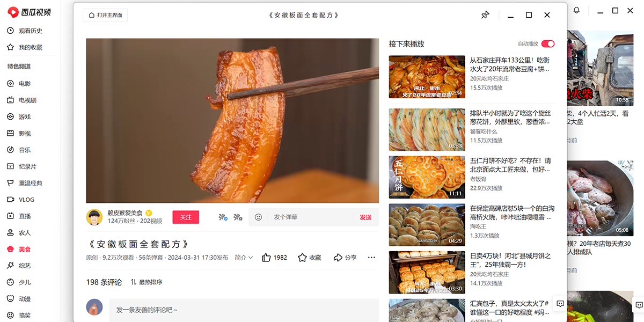Open the 最热排序 comment sort options
The height and width of the screenshot is (322, 644).
click(147, 282)
